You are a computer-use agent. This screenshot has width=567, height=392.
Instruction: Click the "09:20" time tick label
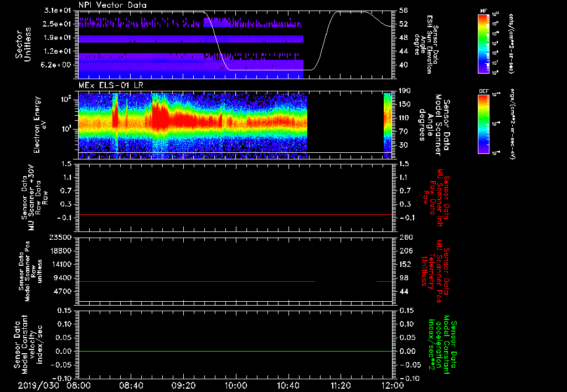(184, 385)
